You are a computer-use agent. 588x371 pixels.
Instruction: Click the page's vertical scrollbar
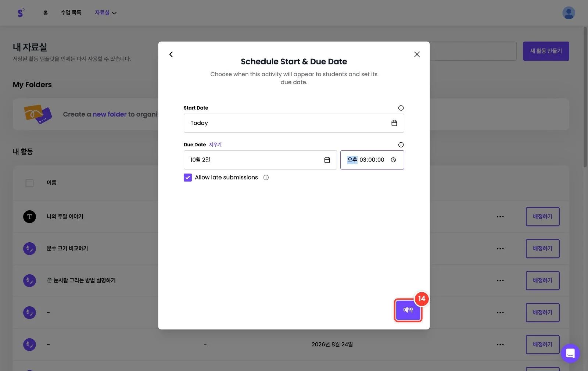click(x=585, y=97)
